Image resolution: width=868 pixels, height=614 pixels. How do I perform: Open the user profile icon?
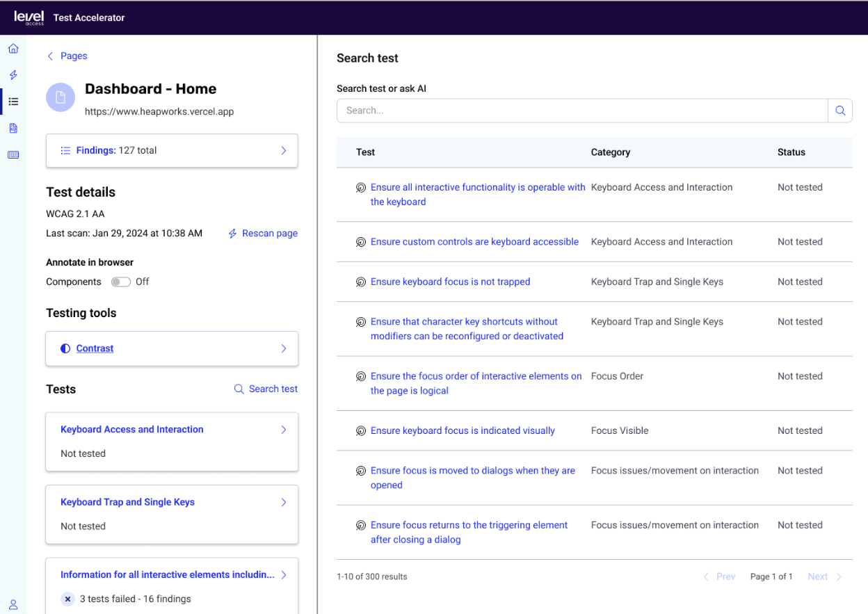[13, 604]
